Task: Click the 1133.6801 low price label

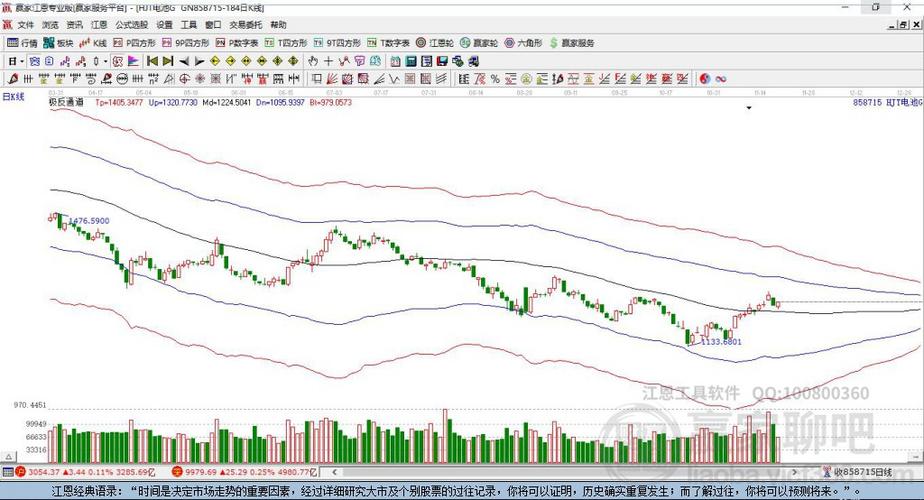Action: [721, 341]
